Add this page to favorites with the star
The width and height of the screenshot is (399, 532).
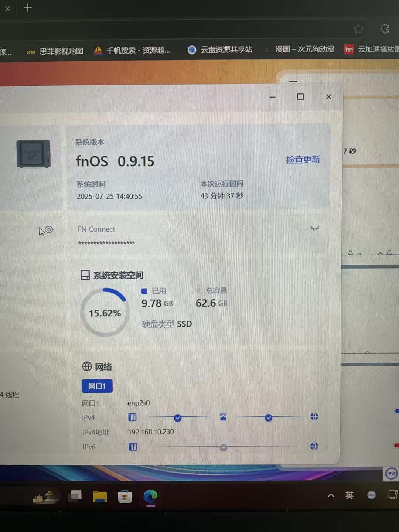coord(358,28)
